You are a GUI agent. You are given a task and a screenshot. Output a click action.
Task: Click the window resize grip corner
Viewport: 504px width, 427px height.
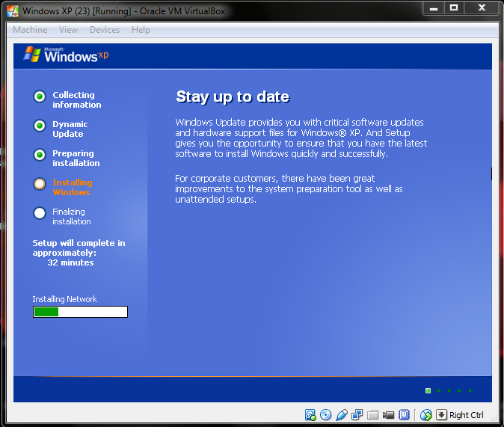tap(494, 418)
